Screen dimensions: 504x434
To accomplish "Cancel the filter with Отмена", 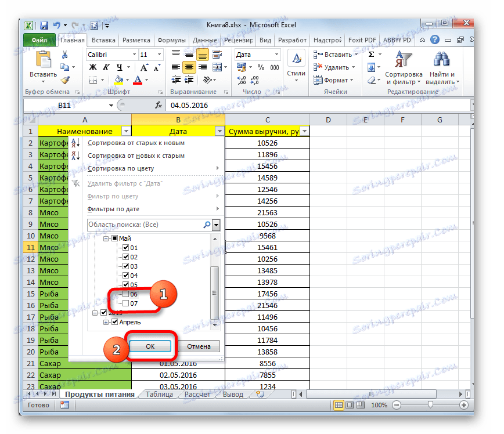I will coord(199,346).
